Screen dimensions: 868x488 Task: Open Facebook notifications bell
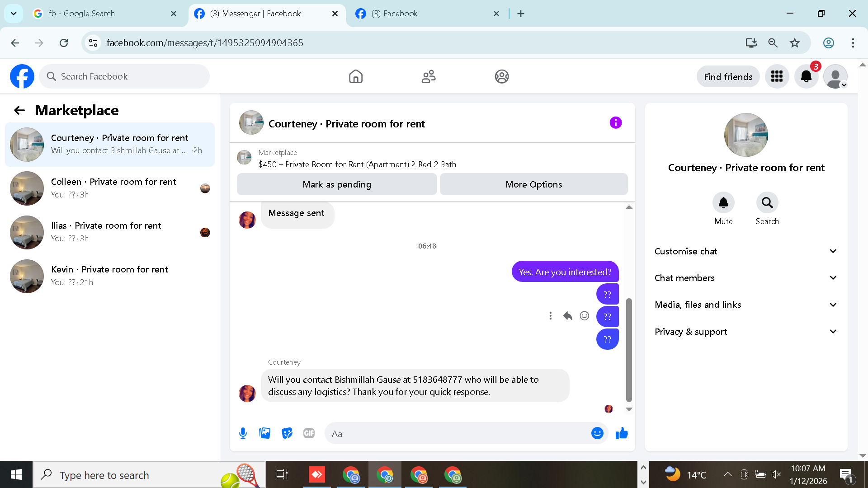(806, 76)
